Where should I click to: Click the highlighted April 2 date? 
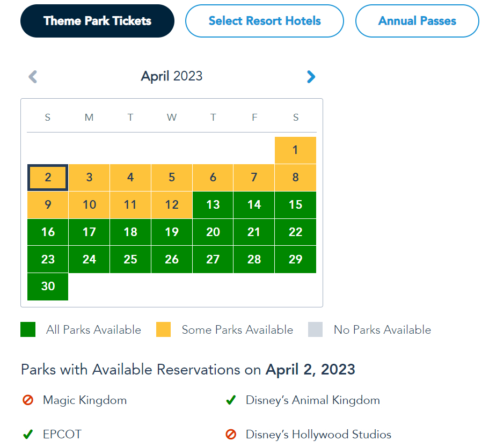tap(48, 178)
